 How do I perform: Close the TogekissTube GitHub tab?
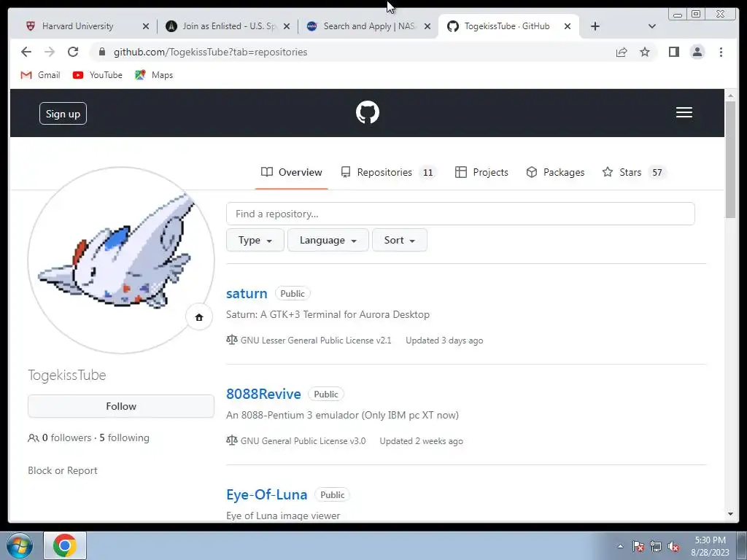pos(568,26)
